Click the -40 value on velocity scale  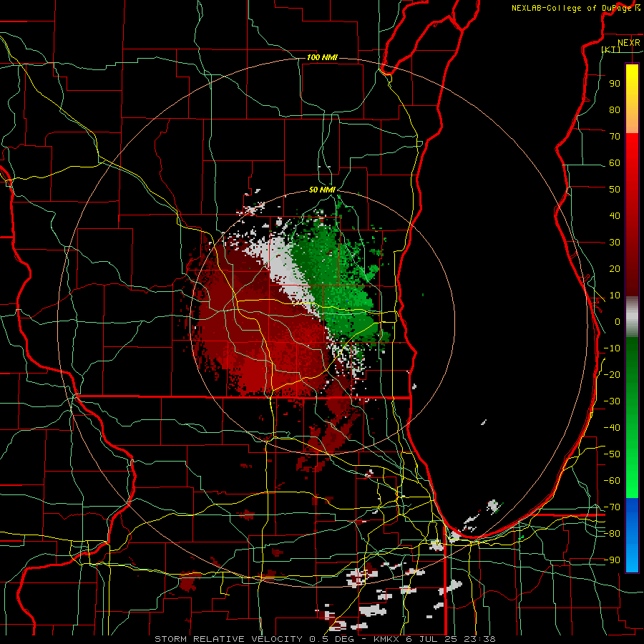(x=612, y=428)
